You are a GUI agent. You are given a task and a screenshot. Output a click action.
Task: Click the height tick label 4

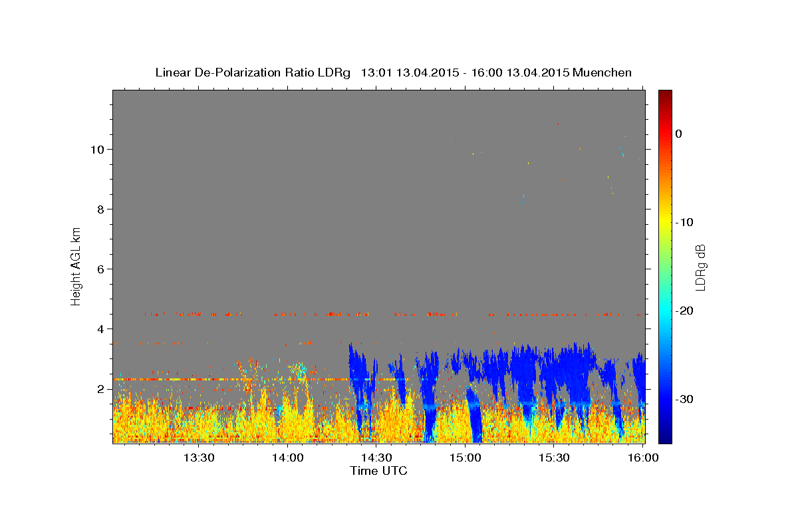click(x=102, y=329)
